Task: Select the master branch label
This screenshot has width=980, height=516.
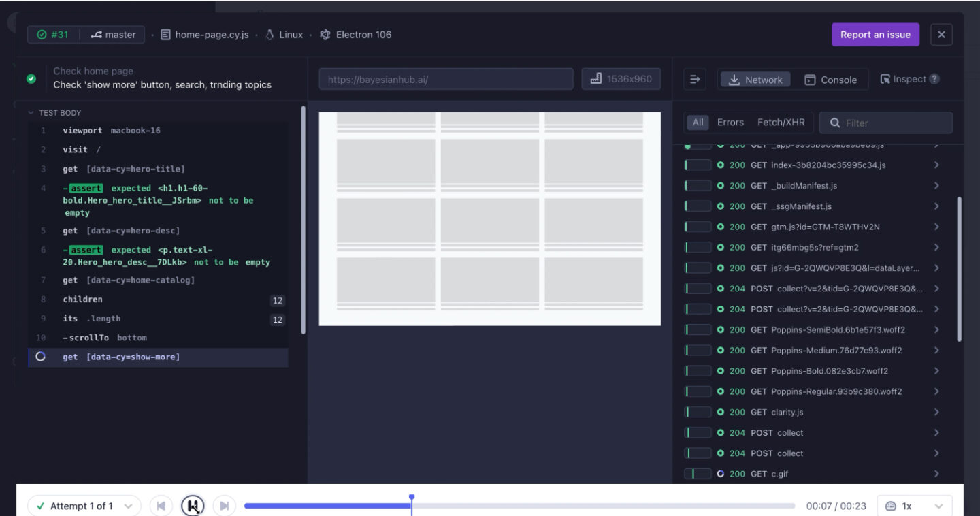Action: coord(113,35)
